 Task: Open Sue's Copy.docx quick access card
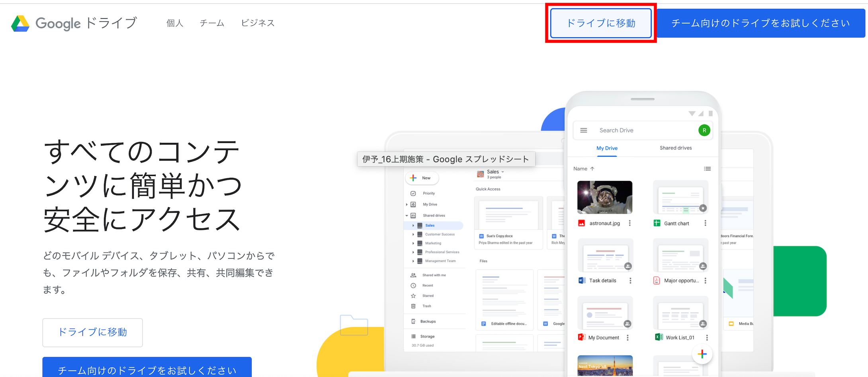point(508,223)
